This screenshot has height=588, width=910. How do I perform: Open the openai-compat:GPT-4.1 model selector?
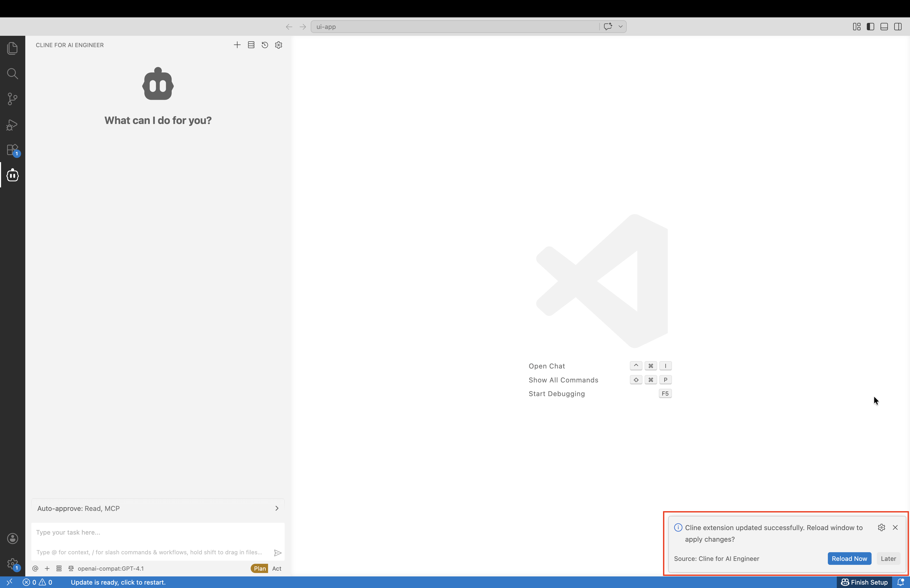111,568
